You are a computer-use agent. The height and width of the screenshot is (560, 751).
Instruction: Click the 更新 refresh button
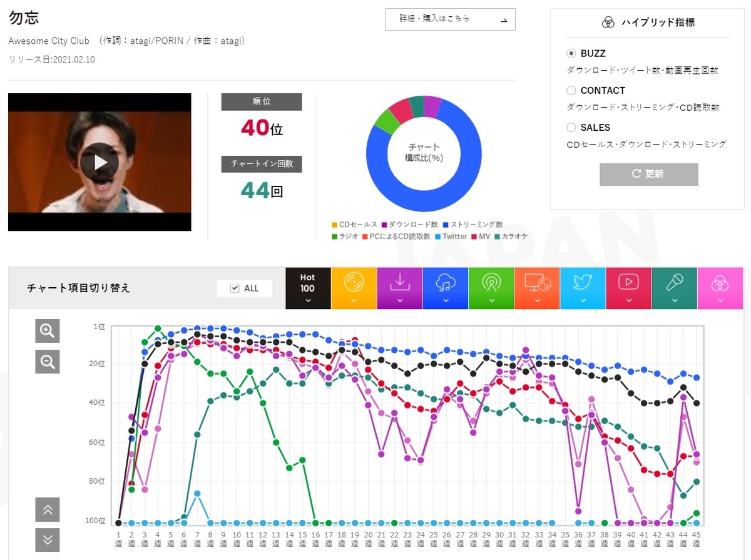point(648,175)
